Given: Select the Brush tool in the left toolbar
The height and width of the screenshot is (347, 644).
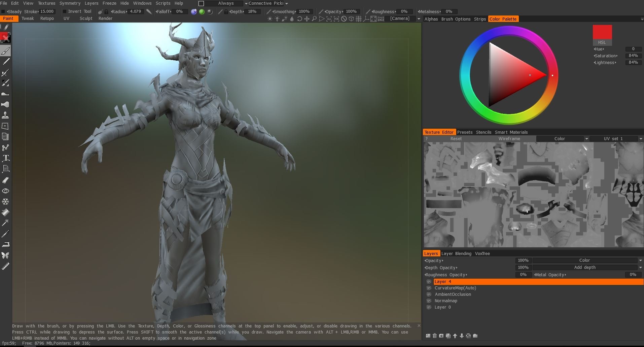Looking at the screenshot, I should point(6,51).
